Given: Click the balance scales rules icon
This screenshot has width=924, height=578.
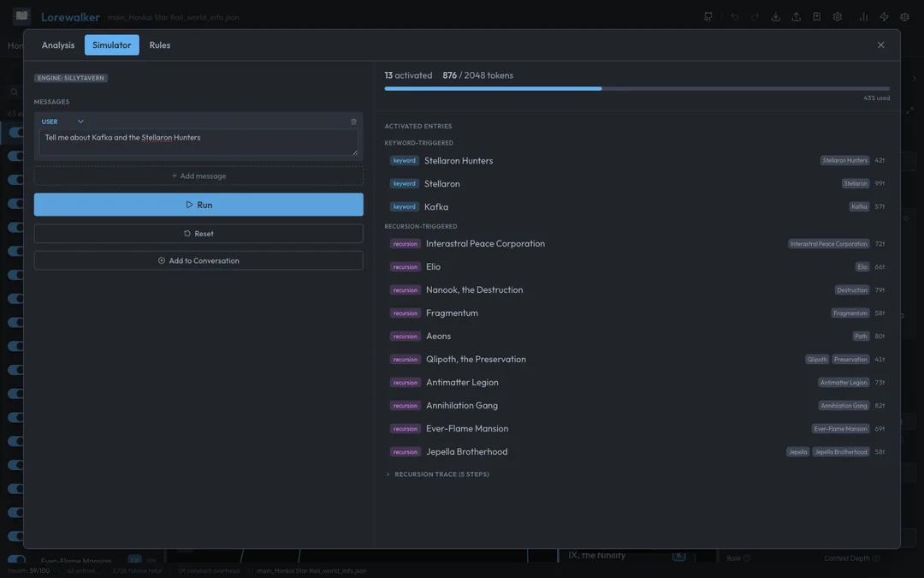Looking at the screenshot, I should pos(904,17).
